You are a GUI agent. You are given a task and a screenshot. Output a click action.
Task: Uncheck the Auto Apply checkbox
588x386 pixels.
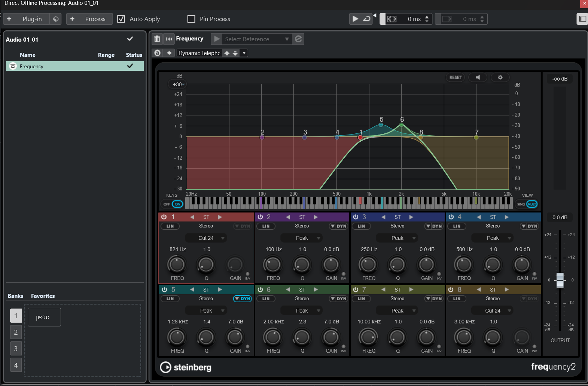(x=121, y=19)
